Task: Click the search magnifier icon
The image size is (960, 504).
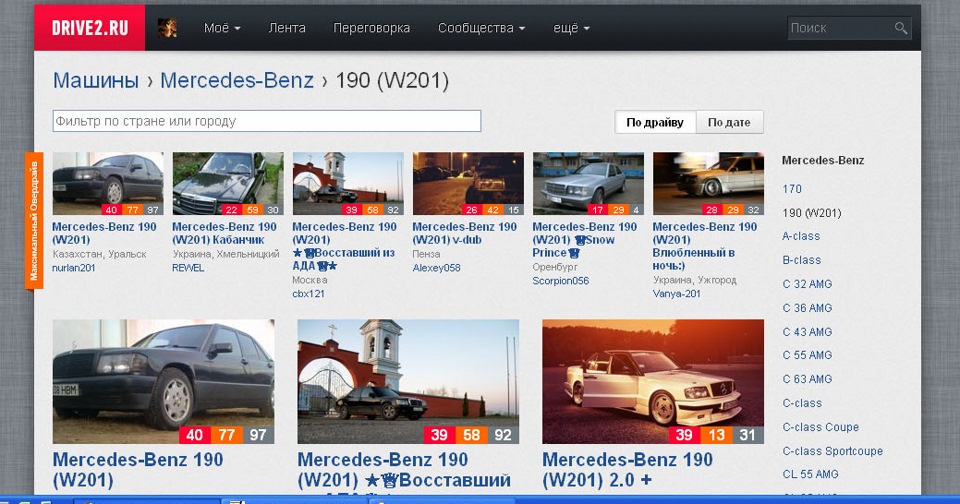Action: [901, 28]
